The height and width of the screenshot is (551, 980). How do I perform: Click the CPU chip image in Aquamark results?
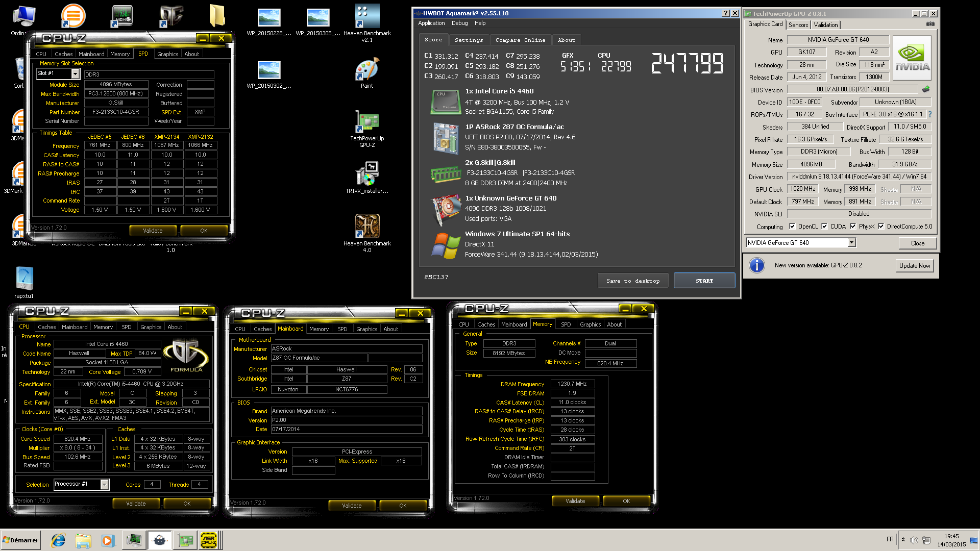coord(446,101)
